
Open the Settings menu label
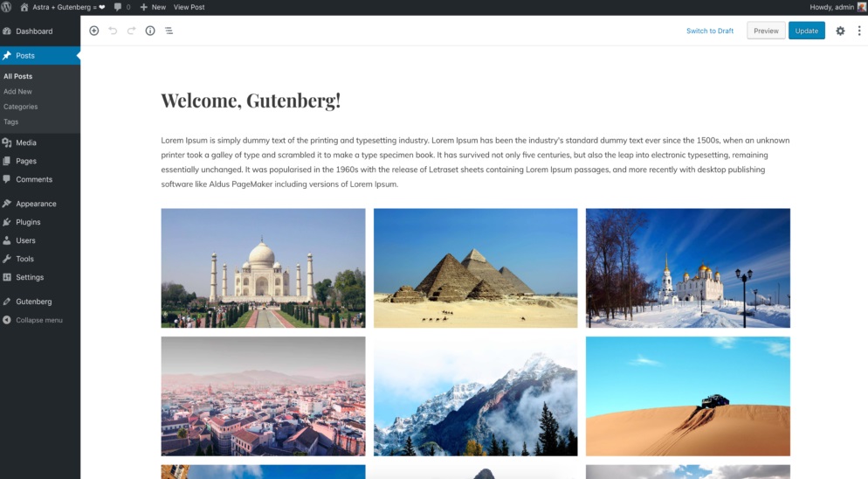click(x=30, y=277)
